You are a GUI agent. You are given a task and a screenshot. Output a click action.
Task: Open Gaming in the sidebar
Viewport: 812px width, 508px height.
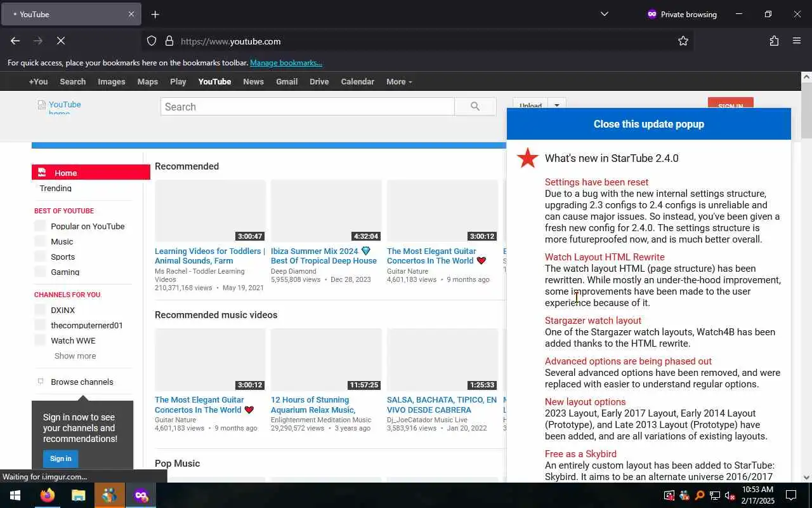click(65, 272)
